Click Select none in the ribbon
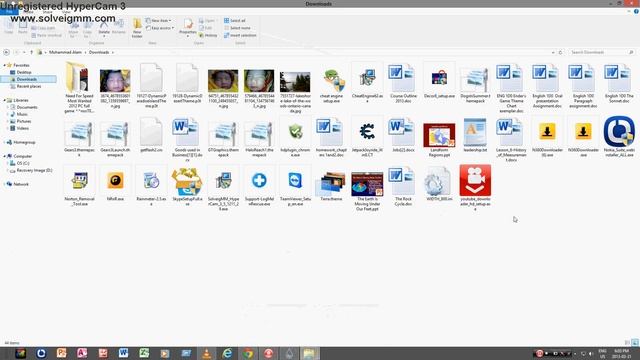 237,28
